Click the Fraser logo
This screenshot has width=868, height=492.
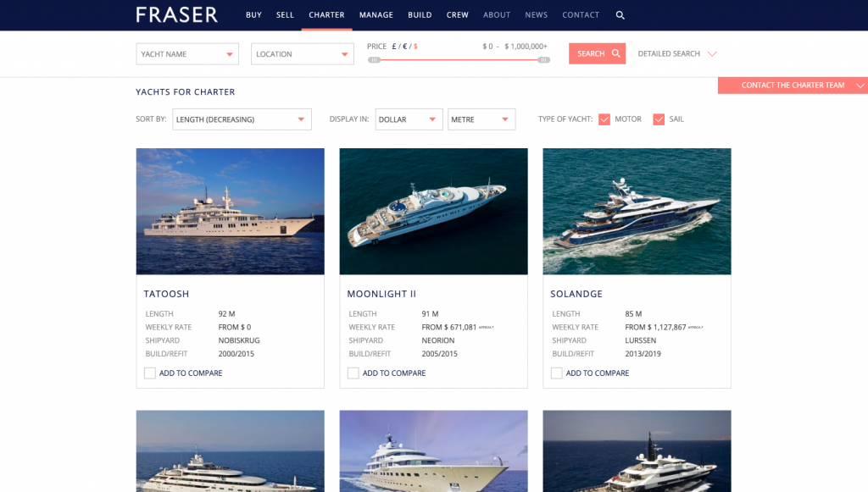point(176,15)
